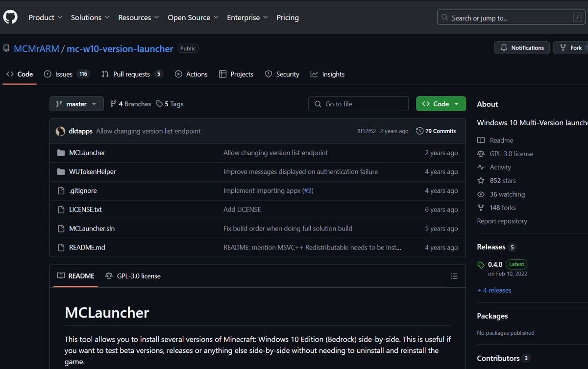Focus the Search or jump to field
Viewport: 588px width, 369px height.
coord(512,18)
